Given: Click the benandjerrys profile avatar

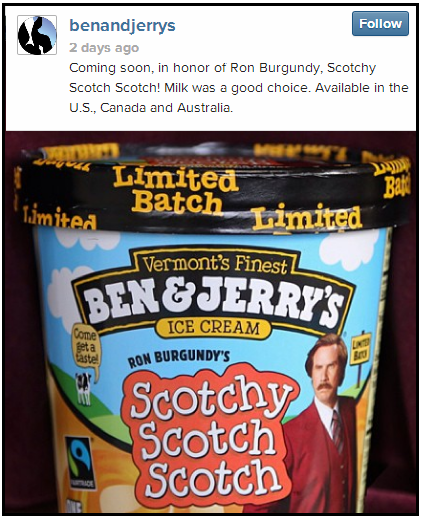Looking at the screenshot, I should coord(37,35).
